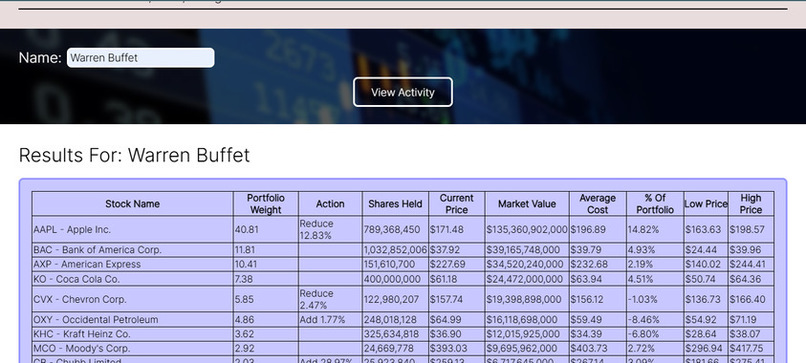Image resolution: width=806 pixels, height=363 pixels.
Task: Click Apple's Reduce 12.83% action cell
Action: (x=330, y=229)
